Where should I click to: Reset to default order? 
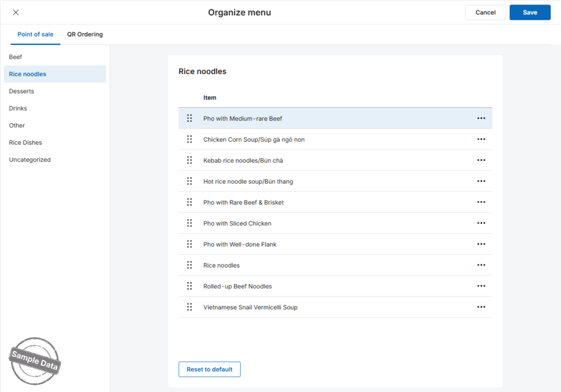tap(209, 369)
